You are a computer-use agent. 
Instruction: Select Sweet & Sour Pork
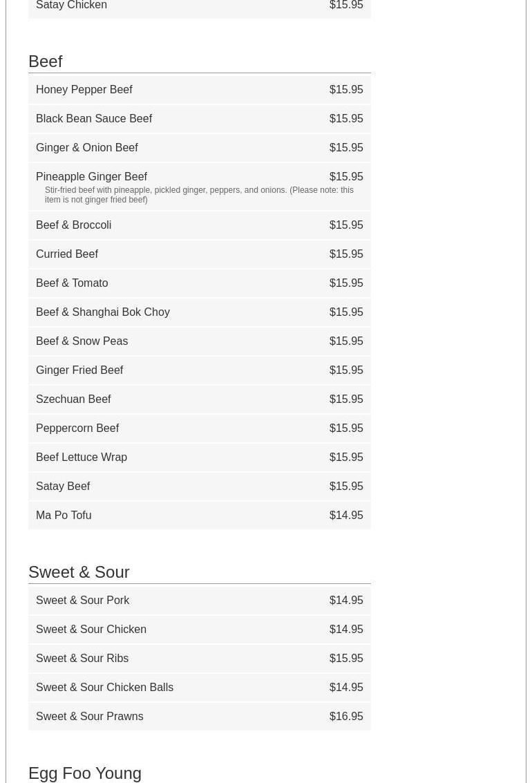(83, 601)
